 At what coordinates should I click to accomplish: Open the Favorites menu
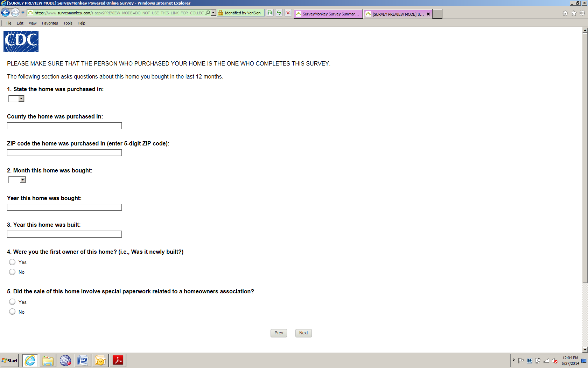(50, 23)
